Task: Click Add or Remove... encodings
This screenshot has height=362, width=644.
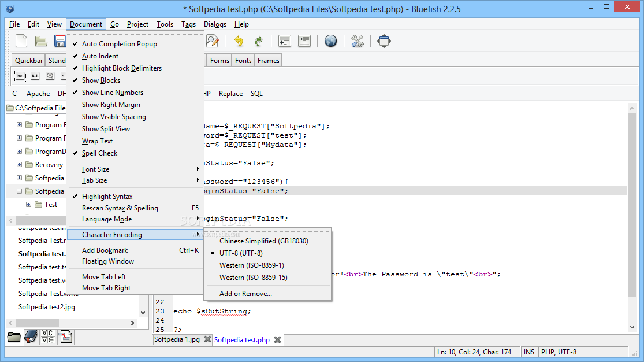Action: [x=267, y=294]
